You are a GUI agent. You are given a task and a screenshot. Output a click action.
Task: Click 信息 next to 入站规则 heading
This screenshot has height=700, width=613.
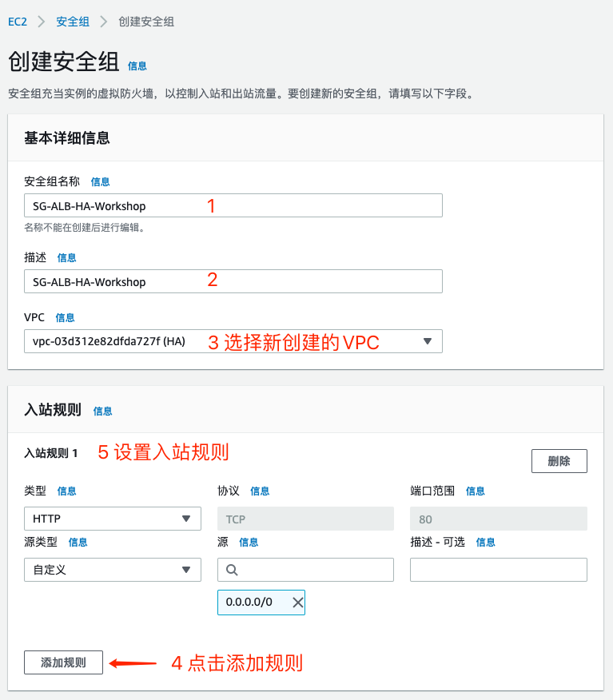click(102, 412)
